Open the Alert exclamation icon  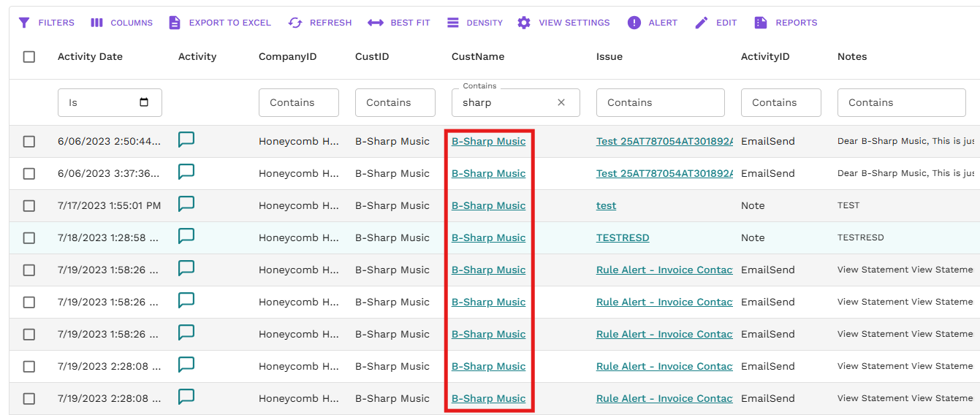(x=634, y=23)
